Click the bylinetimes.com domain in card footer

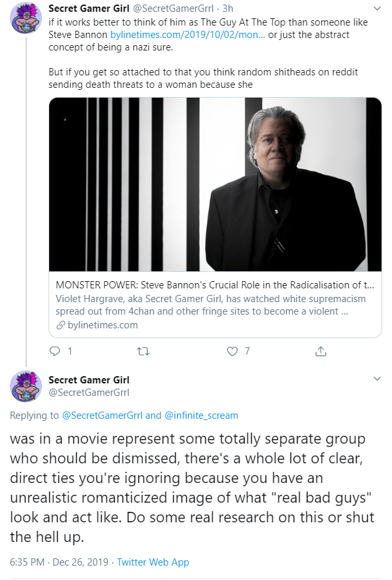102,325
